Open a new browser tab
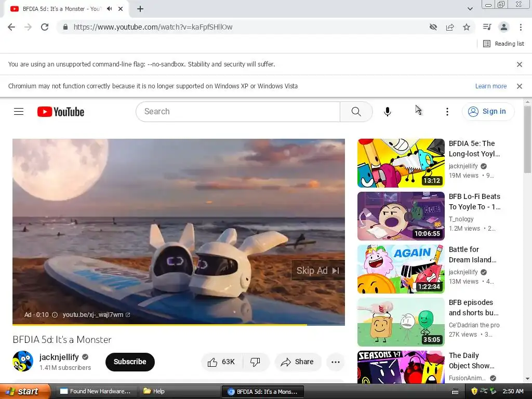532x399 pixels. [x=140, y=9]
